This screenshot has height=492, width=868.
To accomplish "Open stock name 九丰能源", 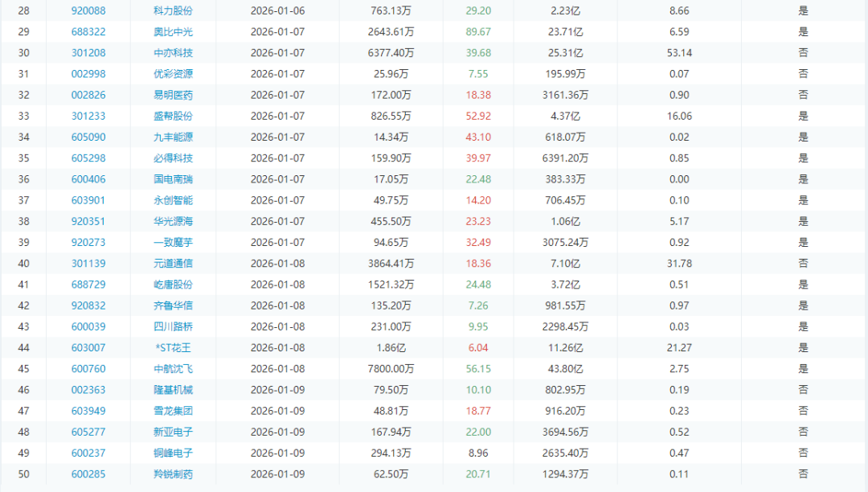I will tap(174, 137).
